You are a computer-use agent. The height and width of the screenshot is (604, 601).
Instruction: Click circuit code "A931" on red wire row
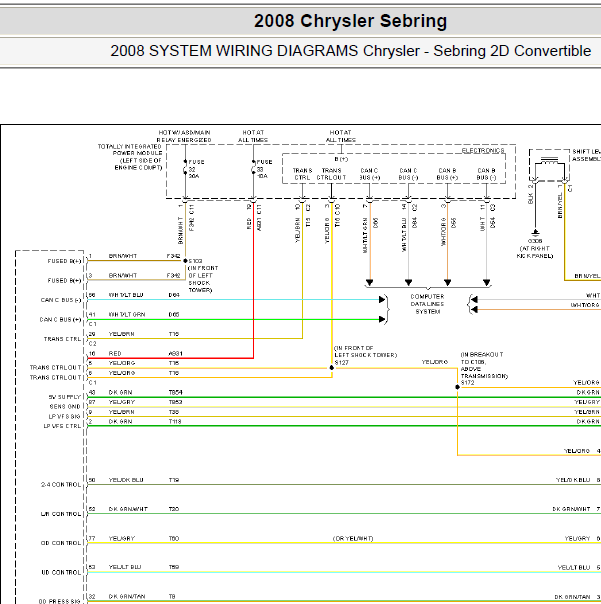pos(175,354)
